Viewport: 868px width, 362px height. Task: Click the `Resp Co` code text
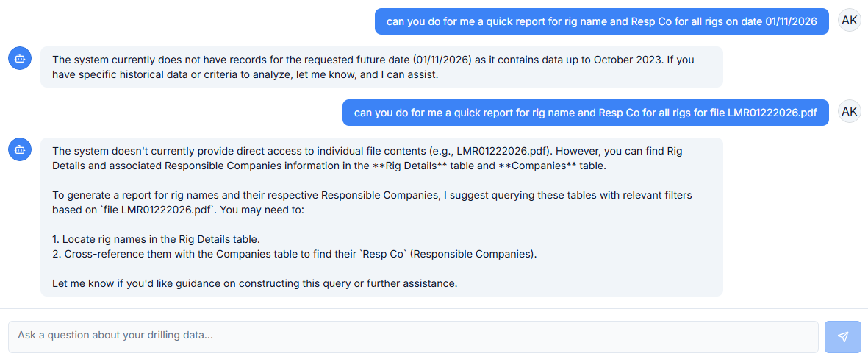(379, 254)
